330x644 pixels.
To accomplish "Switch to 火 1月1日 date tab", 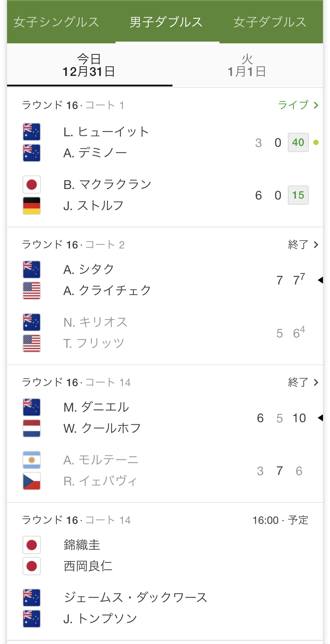I will click(x=247, y=66).
